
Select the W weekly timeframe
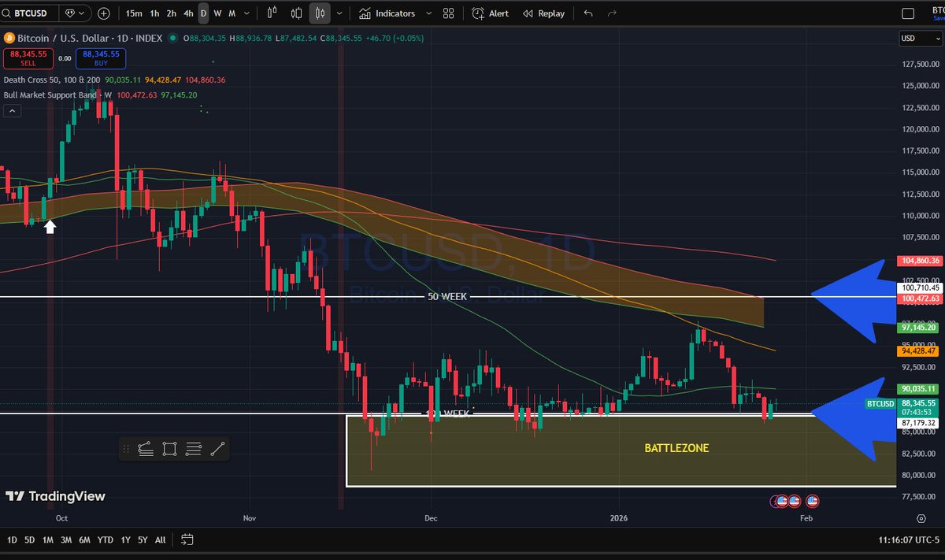click(217, 13)
